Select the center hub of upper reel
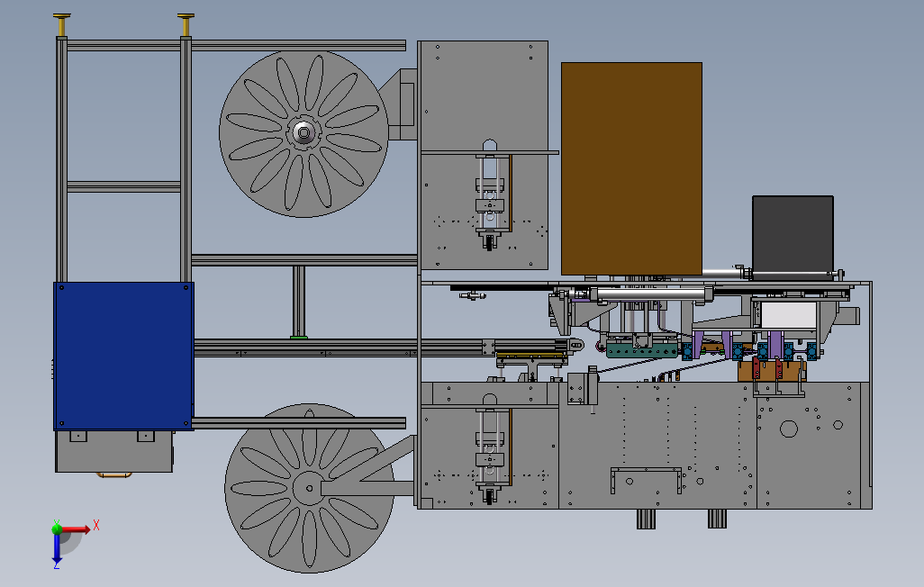 [x=303, y=133]
